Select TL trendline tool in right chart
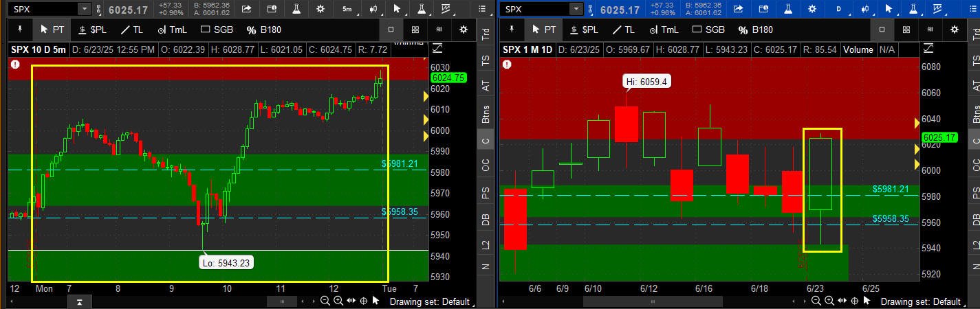This screenshot has width=980, height=309. (623, 30)
